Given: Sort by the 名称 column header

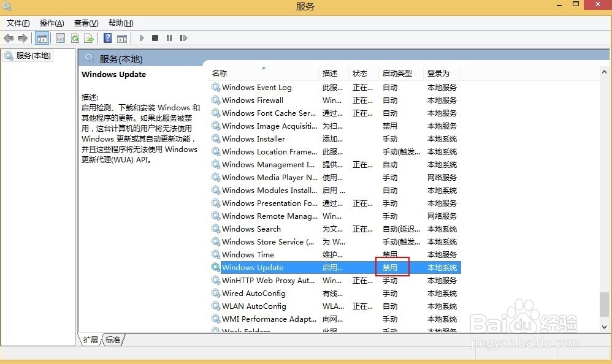Looking at the screenshot, I should pos(264,74).
